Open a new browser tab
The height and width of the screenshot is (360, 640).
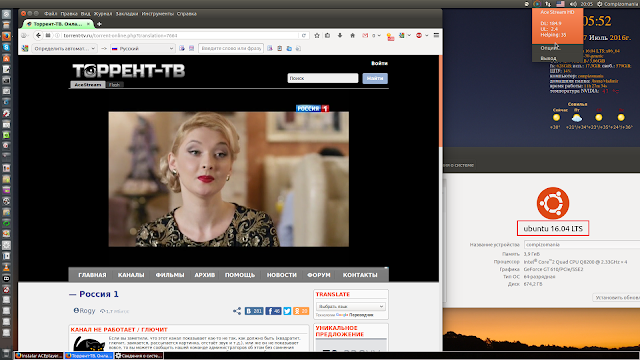pyautogui.click(x=99, y=24)
